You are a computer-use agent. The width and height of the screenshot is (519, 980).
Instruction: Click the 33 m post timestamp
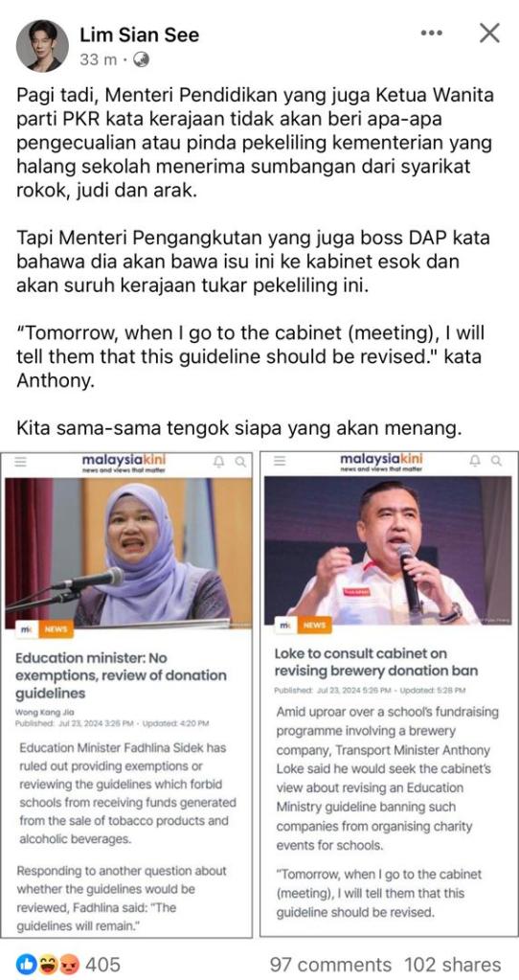pos(98,60)
